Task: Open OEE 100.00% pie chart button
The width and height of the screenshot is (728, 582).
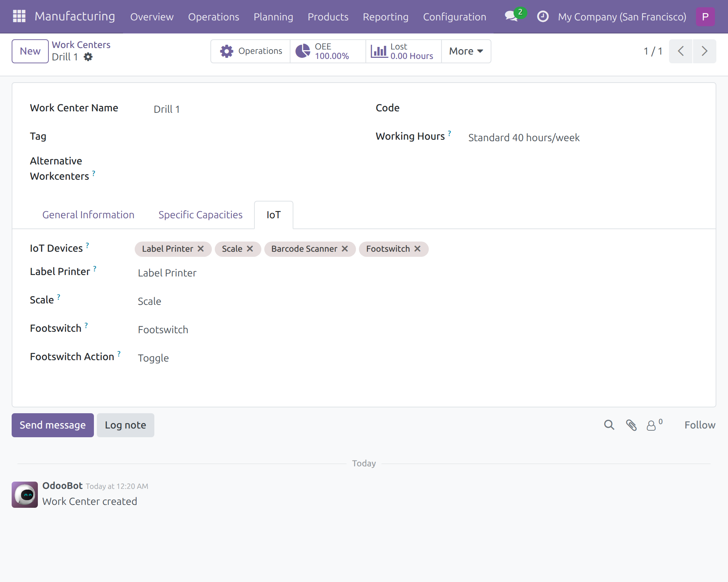Action: [x=328, y=51]
